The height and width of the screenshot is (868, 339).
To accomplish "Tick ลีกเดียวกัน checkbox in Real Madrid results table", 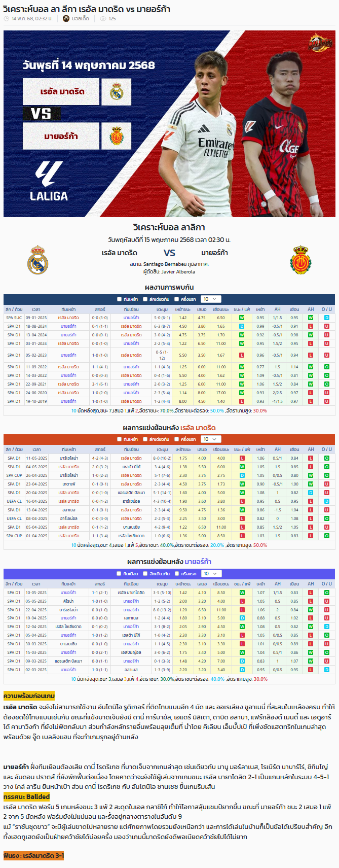I will tap(145, 439).
